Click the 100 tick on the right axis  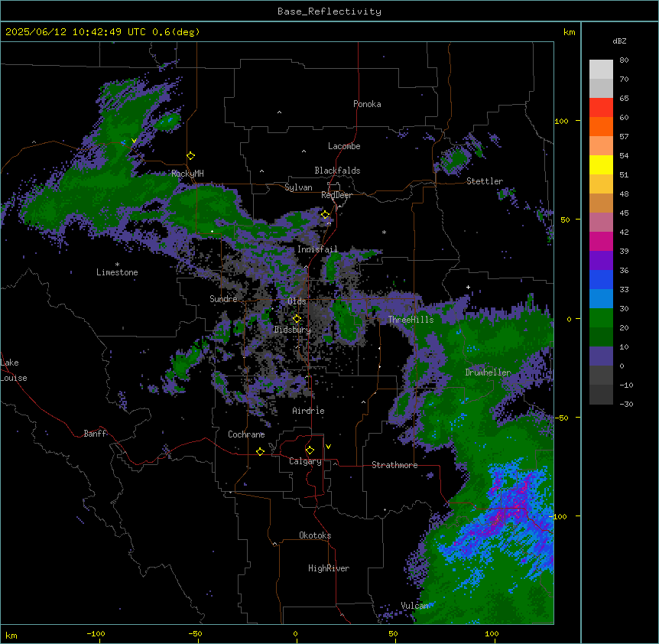(561, 121)
